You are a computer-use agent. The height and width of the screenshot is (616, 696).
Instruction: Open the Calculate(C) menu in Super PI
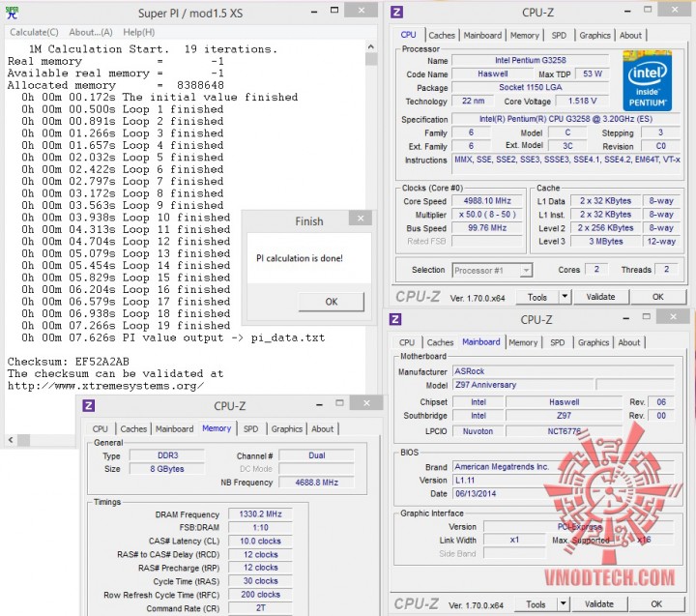click(x=34, y=32)
